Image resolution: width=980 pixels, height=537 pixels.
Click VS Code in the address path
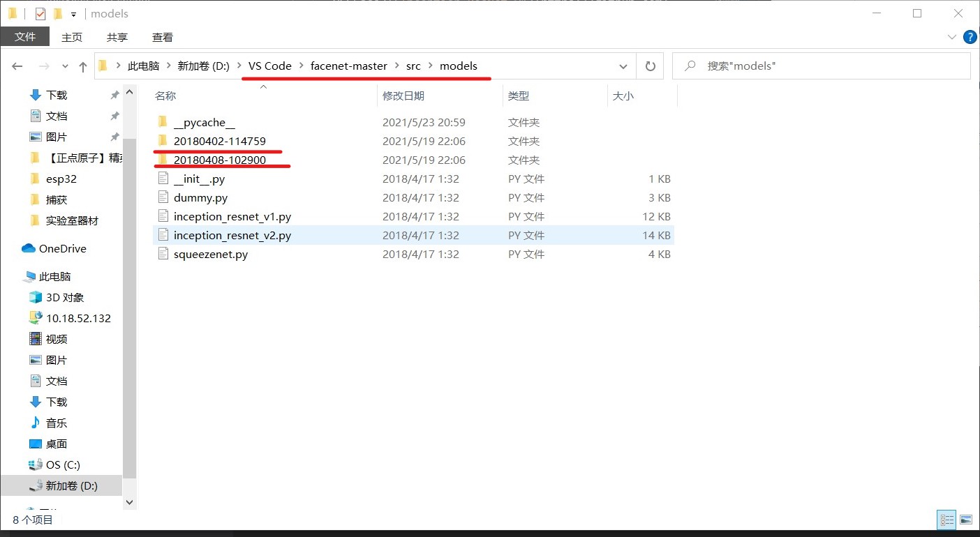pyautogui.click(x=270, y=66)
